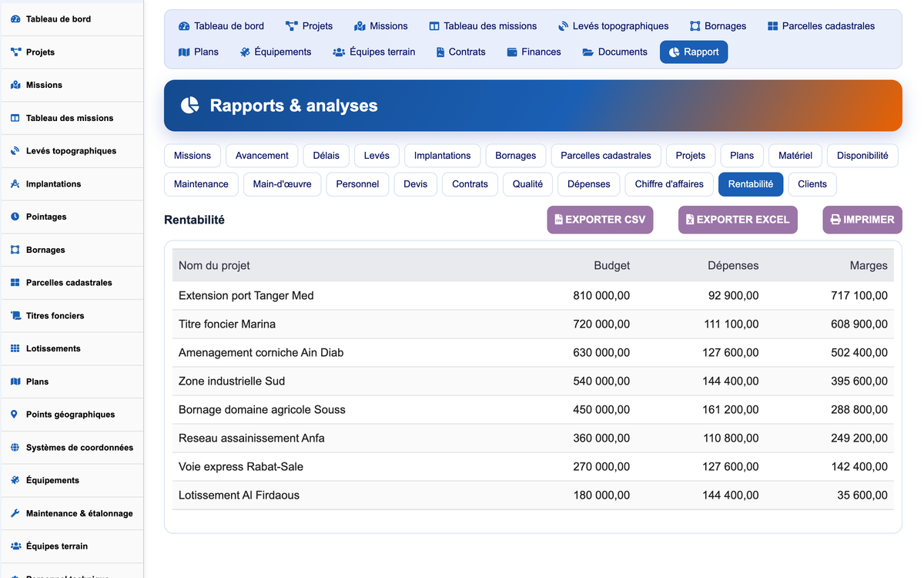Image resolution: width=924 pixels, height=578 pixels.
Task: Switch to the Délais report tab
Action: [326, 156]
